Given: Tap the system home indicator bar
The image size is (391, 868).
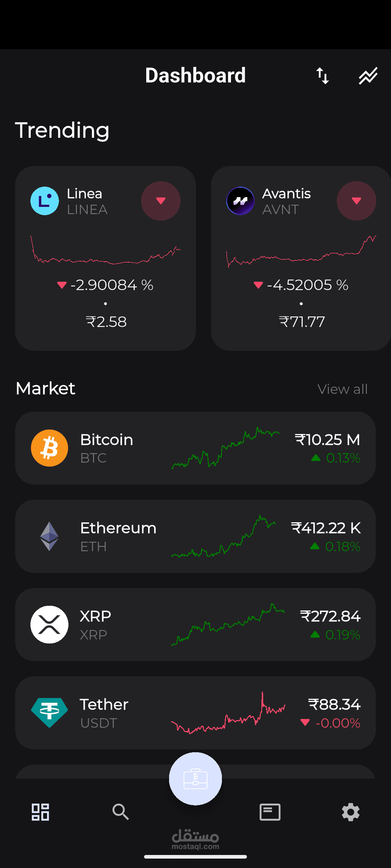Looking at the screenshot, I should pos(195,857).
